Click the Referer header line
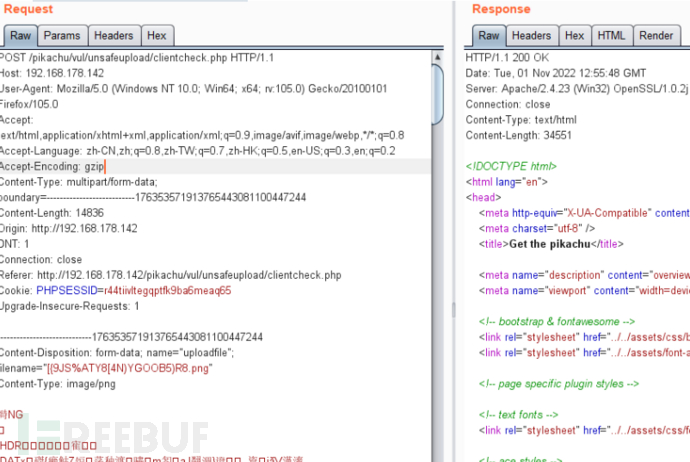Viewport: 690px width, 462px height. pyautogui.click(x=170, y=275)
